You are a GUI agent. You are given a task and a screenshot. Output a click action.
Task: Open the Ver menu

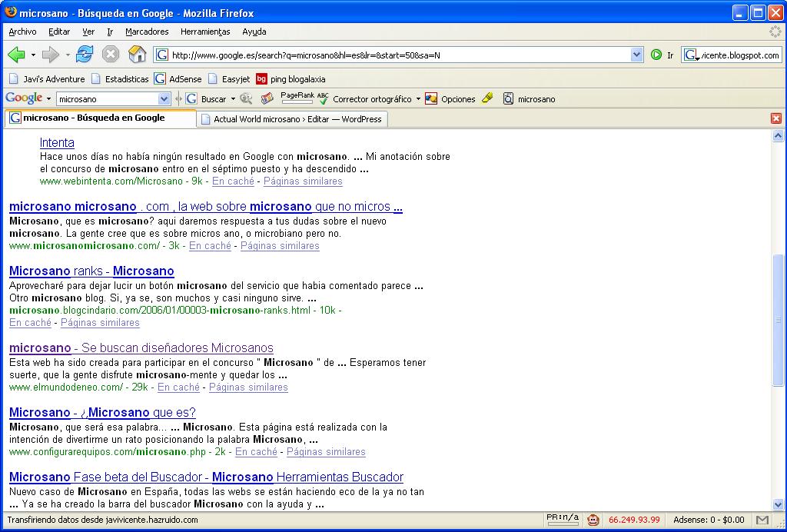pos(88,32)
